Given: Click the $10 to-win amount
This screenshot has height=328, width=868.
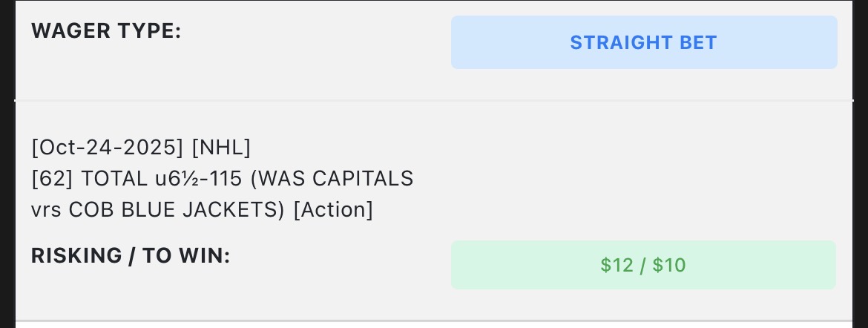Looking at the screenshot, I should coord(669,265).
